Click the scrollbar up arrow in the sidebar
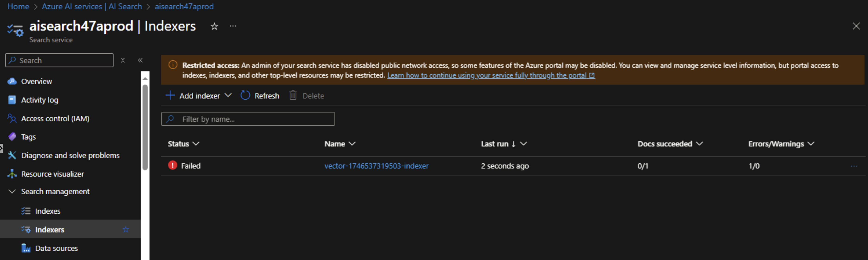868x260 pixels. click(145, 78)
